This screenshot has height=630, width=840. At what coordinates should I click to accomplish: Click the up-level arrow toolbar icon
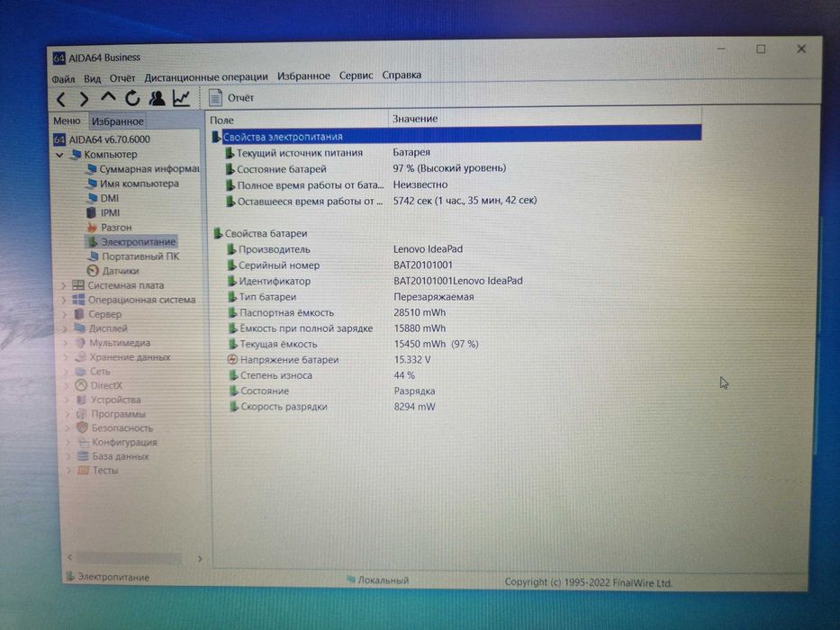[108, 97]
